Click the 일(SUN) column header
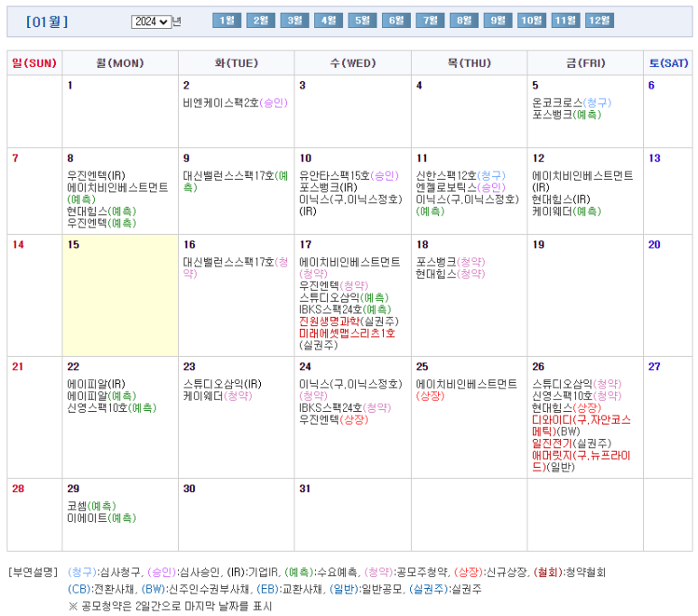This screenshot has height=616, width=698. [x=34, y=63]
